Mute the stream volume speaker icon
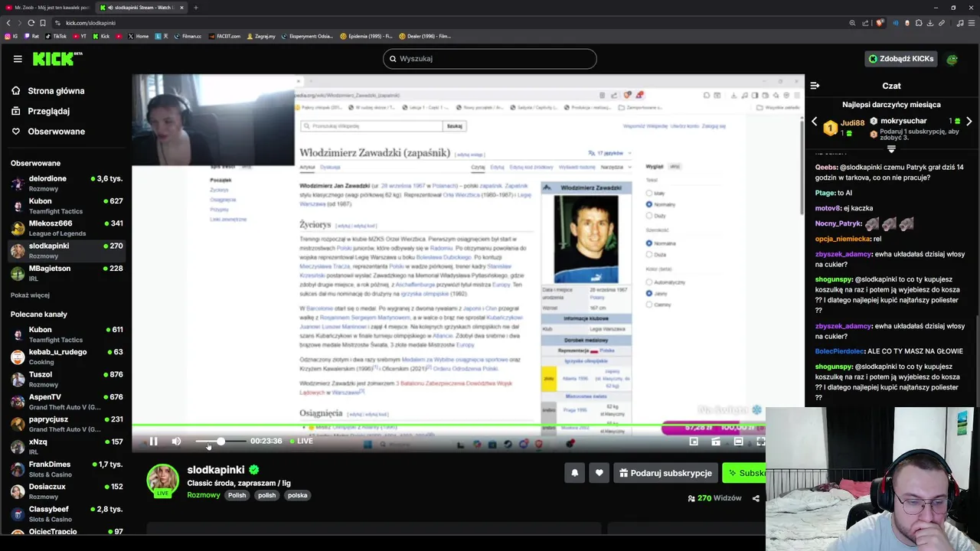The width and height of the screenshot is (980, 551). [x=177, y=441]
